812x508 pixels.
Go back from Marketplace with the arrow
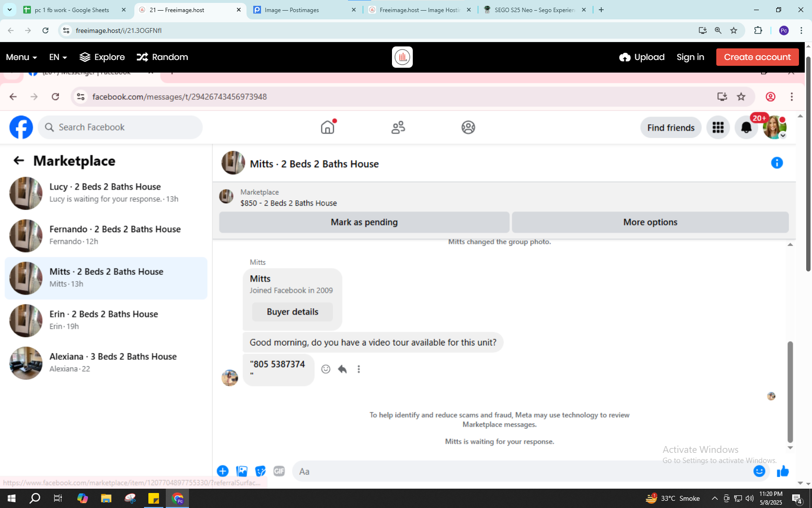click(x=19, y=161)
